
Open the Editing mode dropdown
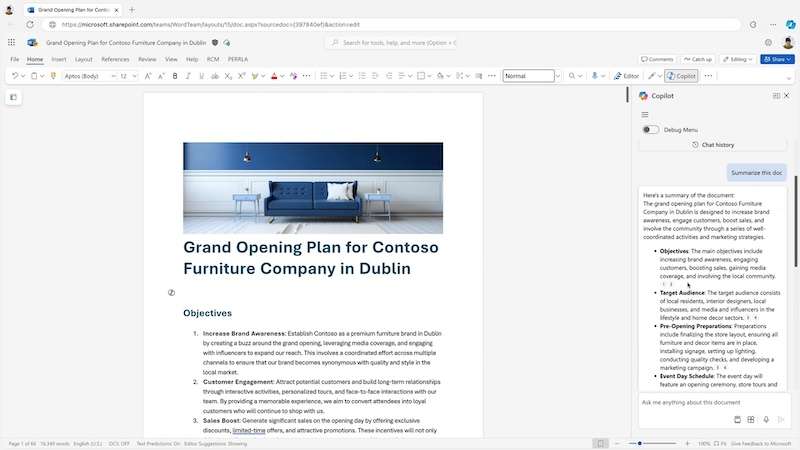pos(738,59)
